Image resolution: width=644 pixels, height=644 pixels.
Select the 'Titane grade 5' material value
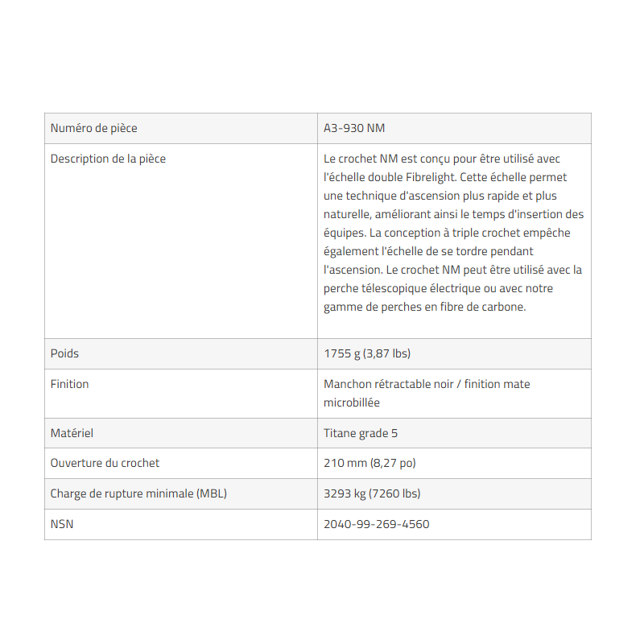pyautogui.click(x=361, y=433)
